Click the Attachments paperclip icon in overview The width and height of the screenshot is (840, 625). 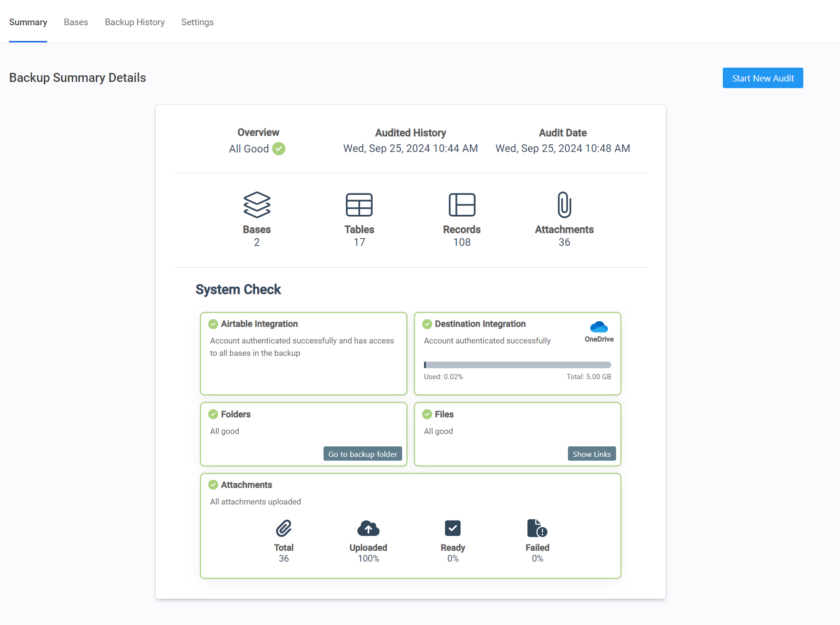pos(564,205)
